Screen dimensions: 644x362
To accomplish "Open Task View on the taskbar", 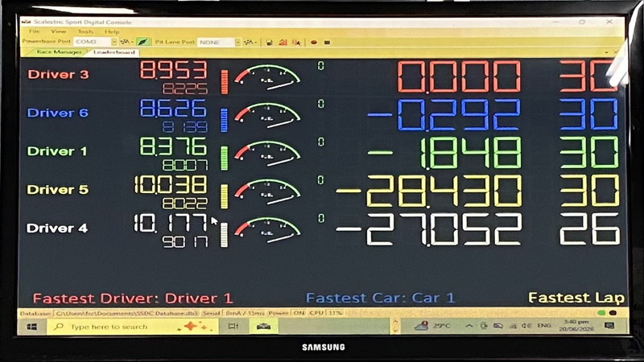I will click(x=233, y=327).
